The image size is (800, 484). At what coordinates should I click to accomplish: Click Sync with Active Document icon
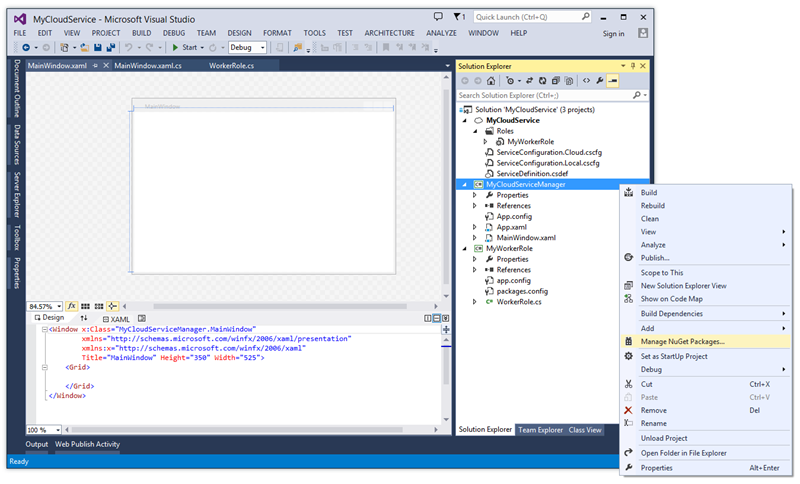[x=530, y=81]
